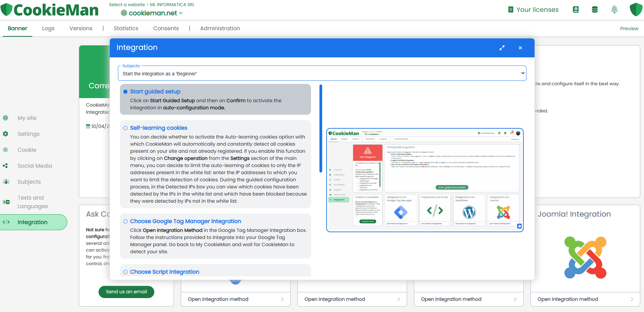Viewport: 644px width, 312px height.
Task: Click the database stack icon
Action: pyautogui.click(x=595, y=10)
